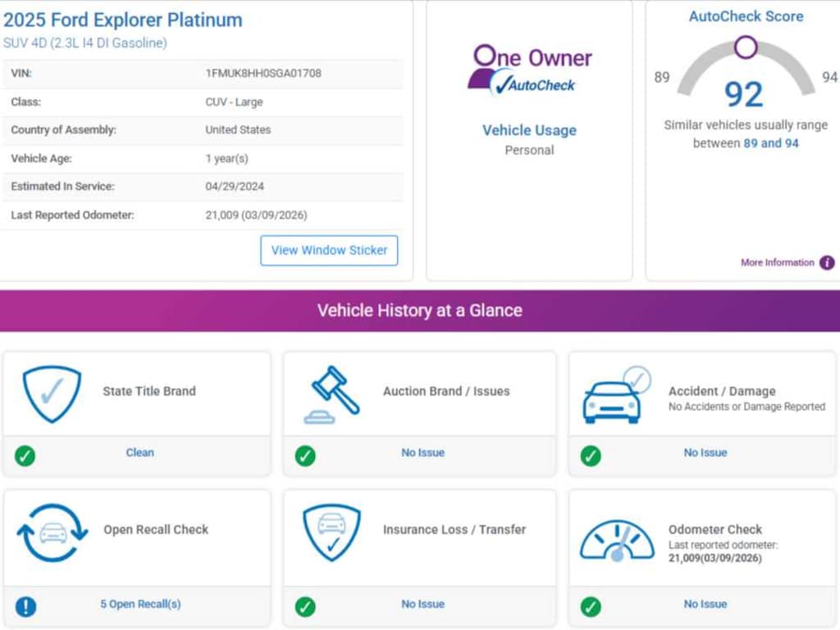Click the Open Recall Check circular arrows icon
Screen dimensions: 840x630
[52, 533]
